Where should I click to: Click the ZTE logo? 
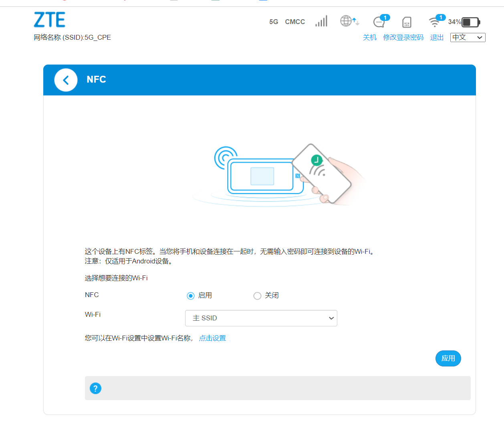[x=50, y=20]
